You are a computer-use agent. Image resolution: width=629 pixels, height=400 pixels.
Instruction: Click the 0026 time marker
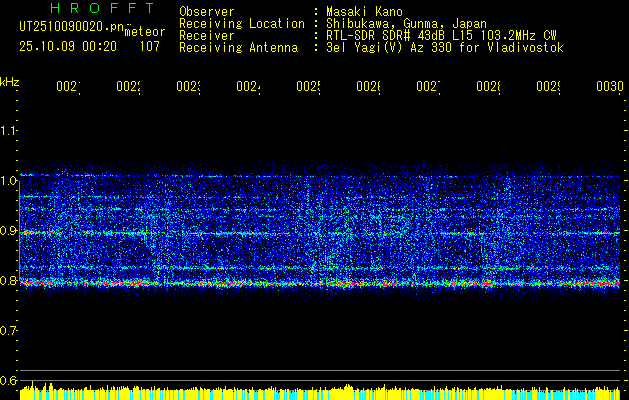pyautogui.click(x=369, y=86)
